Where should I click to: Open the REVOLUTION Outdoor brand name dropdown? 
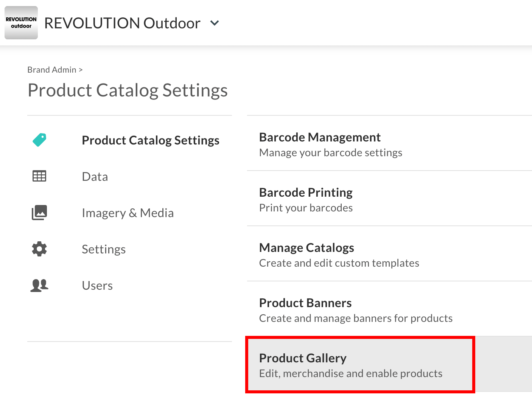(x=122, y=23)
